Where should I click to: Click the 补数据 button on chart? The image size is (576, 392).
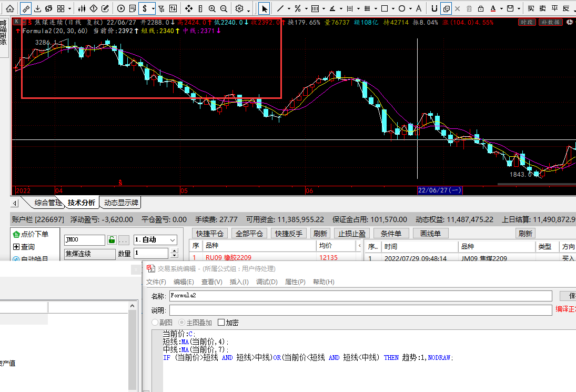pos(551,23)
